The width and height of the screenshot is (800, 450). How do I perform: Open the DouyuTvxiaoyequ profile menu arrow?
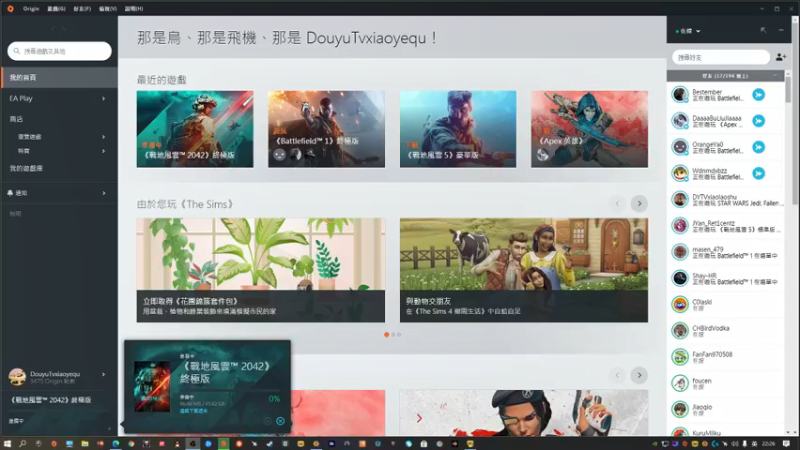104,374
